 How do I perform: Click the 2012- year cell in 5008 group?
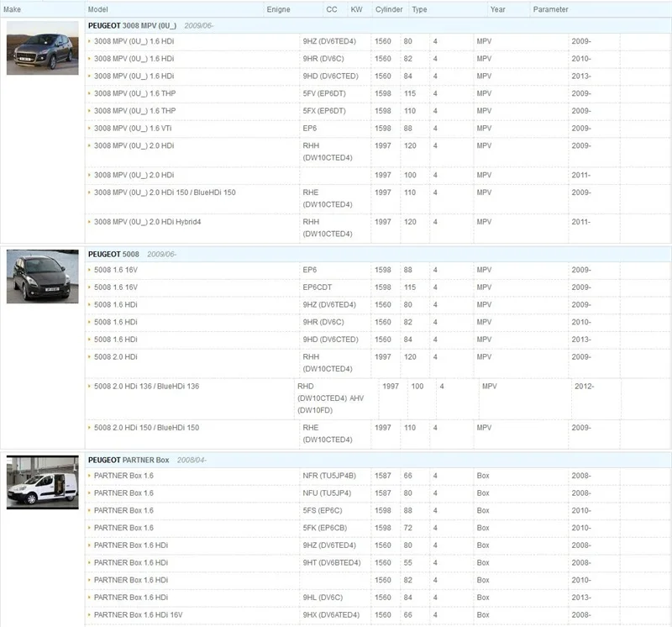click(x=585, y=386)
